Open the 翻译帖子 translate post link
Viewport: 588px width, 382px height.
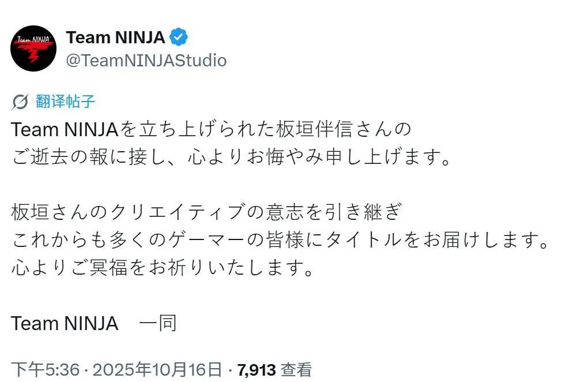click(x=65, y=102)
